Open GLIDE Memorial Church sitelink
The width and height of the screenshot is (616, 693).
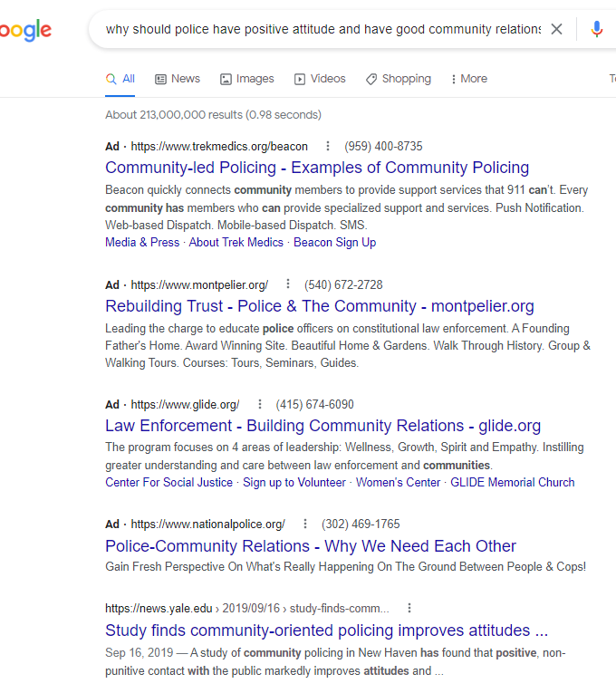click(x=513, y=482)
